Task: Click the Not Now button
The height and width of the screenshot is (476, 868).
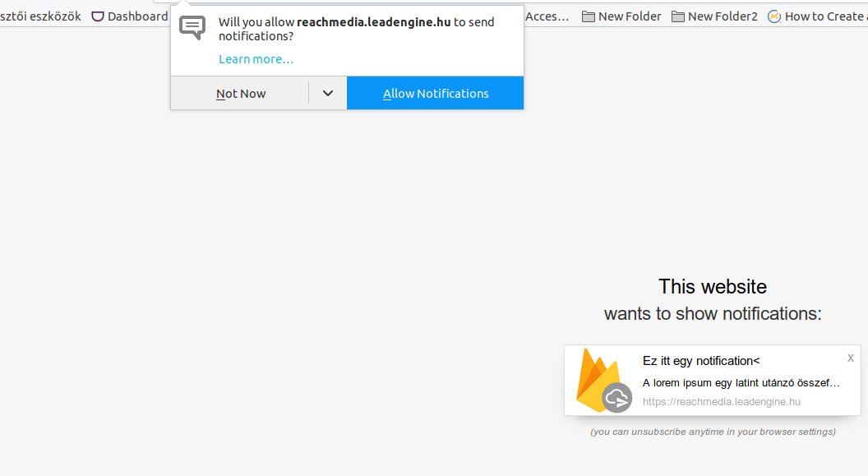Action: coord(240,93)
